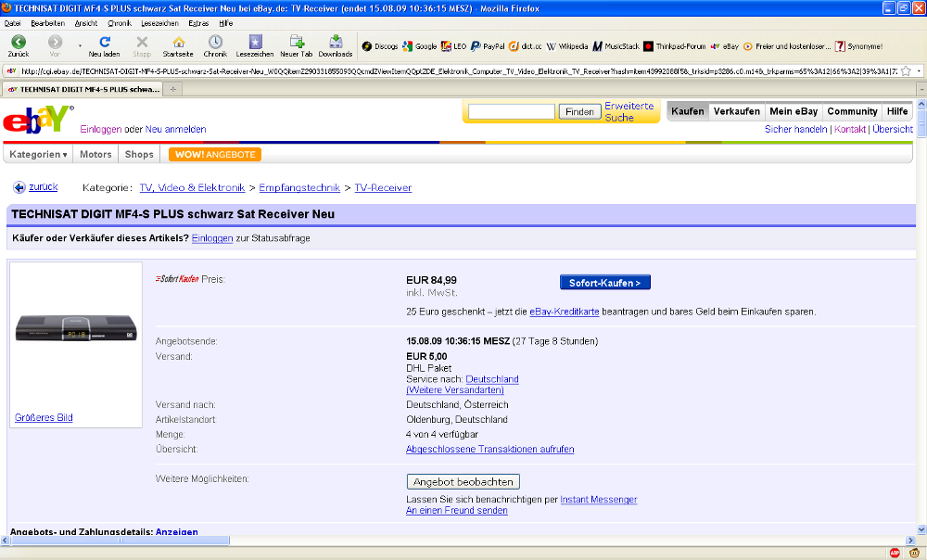Click the Stopp toolbar icon
Screen dimensions: 927x560
tap(142, 42)
